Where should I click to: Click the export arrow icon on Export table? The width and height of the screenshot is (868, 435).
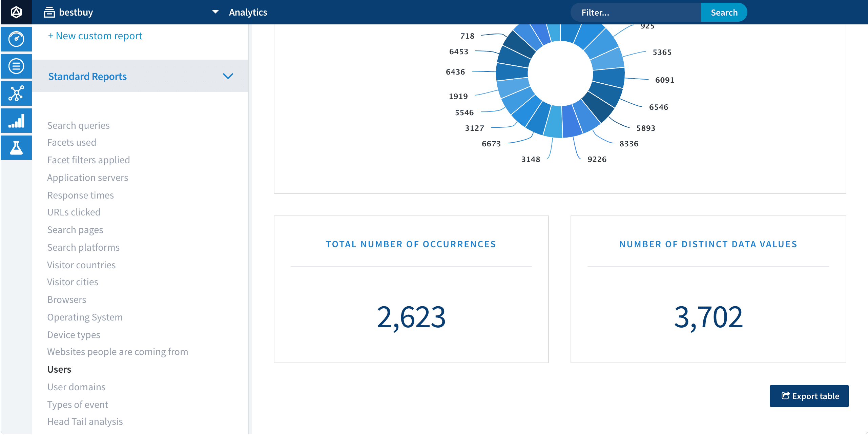point(785,396)
